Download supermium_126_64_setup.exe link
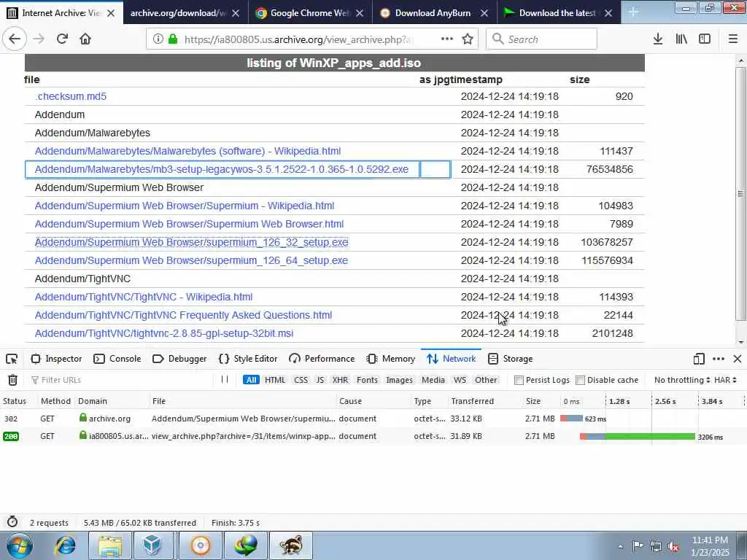Image resolution: width=747 pixels, height=560 pixels. pos(192,260)
